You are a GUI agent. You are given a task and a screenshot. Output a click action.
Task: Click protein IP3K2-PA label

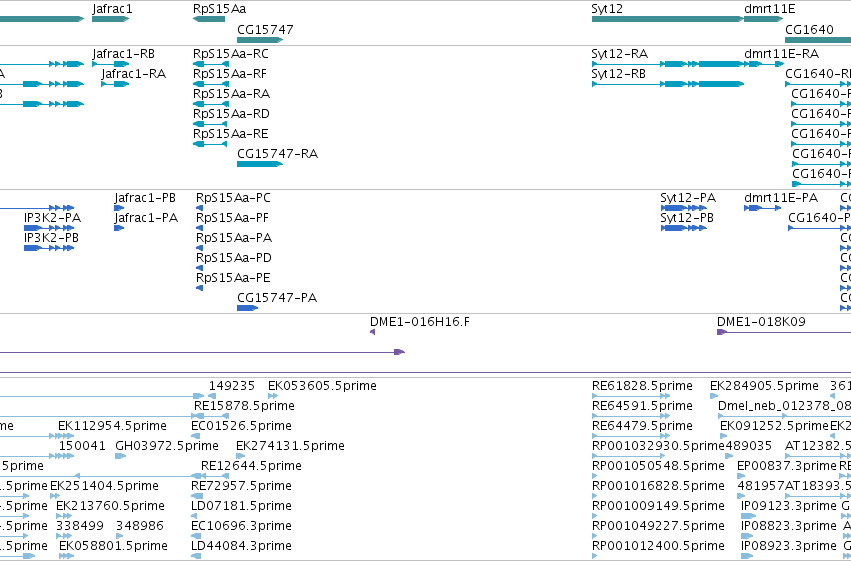click(x=52, y=218)
